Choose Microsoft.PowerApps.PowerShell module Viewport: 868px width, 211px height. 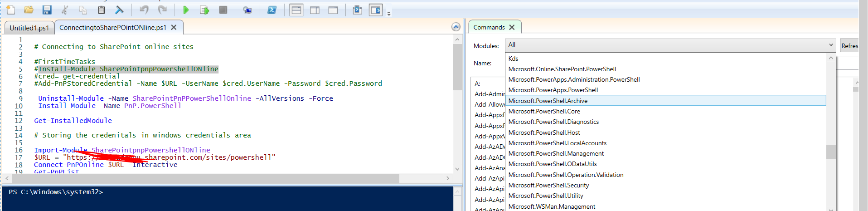[665, 90]
